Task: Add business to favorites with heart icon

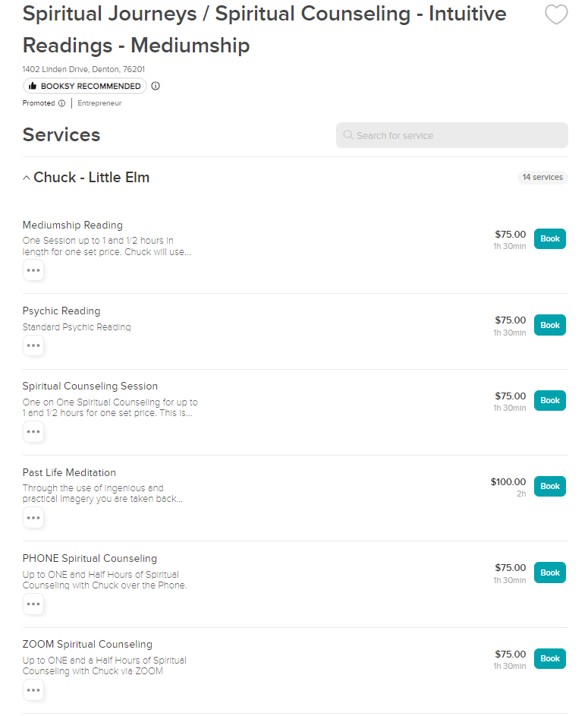Action: pyautogui.click(x=556, y=14)
